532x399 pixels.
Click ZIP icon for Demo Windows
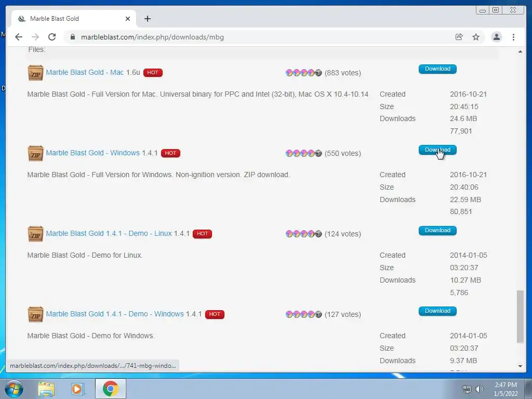[35, 314]
